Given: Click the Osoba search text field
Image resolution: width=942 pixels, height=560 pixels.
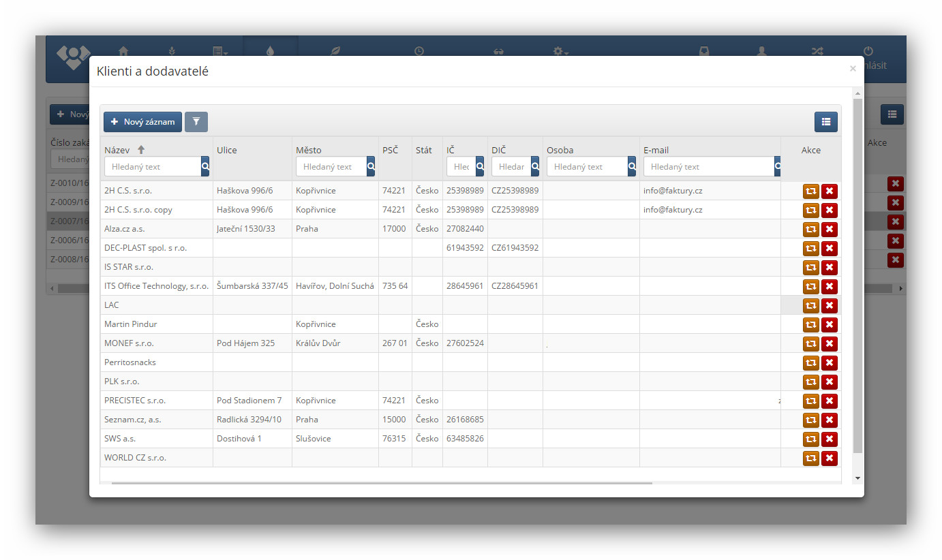Looking at the screenshot, I should coord(586,166).
